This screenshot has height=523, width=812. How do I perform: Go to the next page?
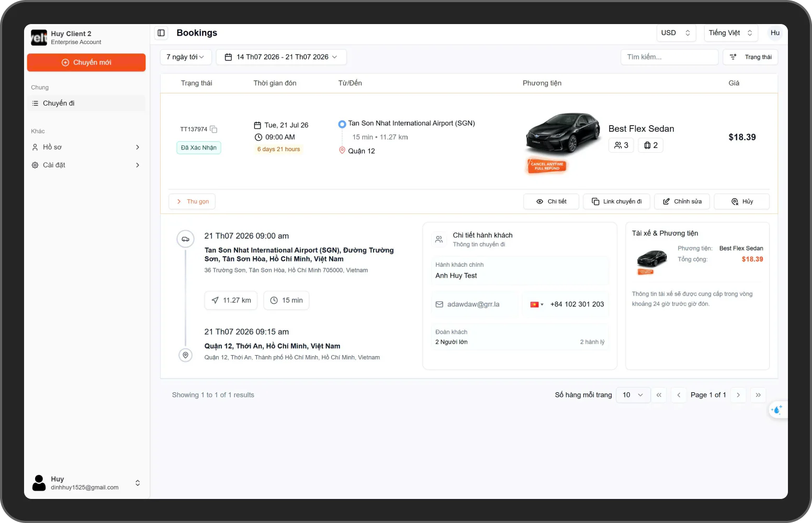738,395
